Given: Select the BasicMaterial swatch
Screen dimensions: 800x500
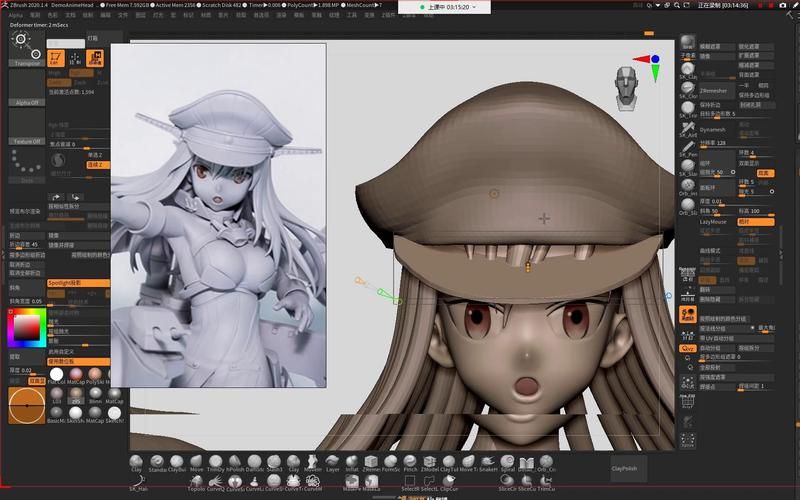Looking at the screenshot, I should pyautogui.click(x=57, y=415).
